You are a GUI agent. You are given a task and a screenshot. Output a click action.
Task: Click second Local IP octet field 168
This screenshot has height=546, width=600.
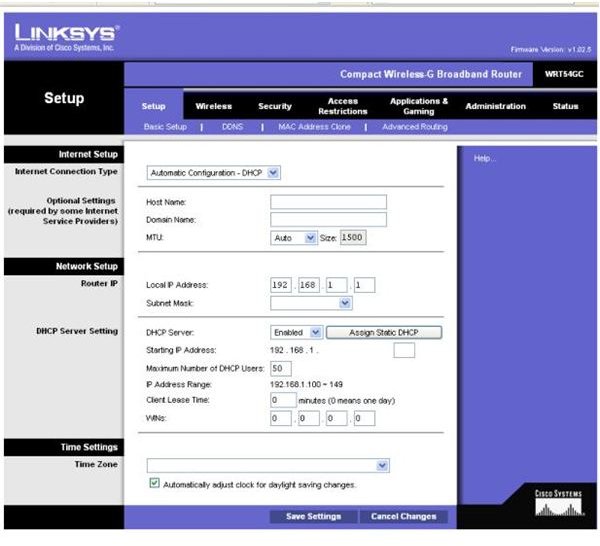click(309, 285)
